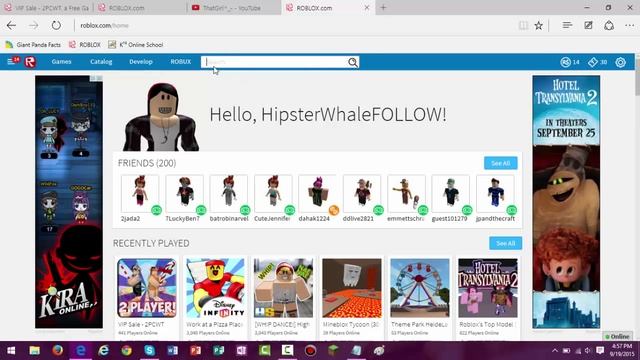Open friend batrobinarvel's avatar
This screenshot has width=640, height=360.
click(229, 193)
